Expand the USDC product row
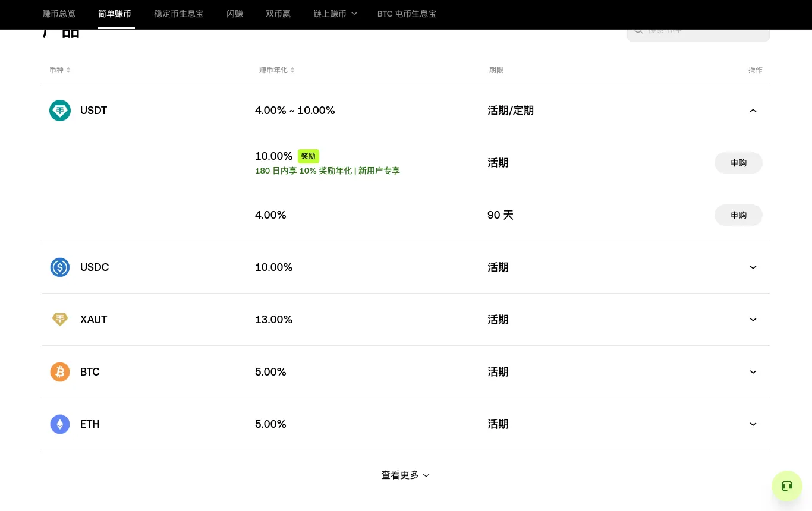 753,267
